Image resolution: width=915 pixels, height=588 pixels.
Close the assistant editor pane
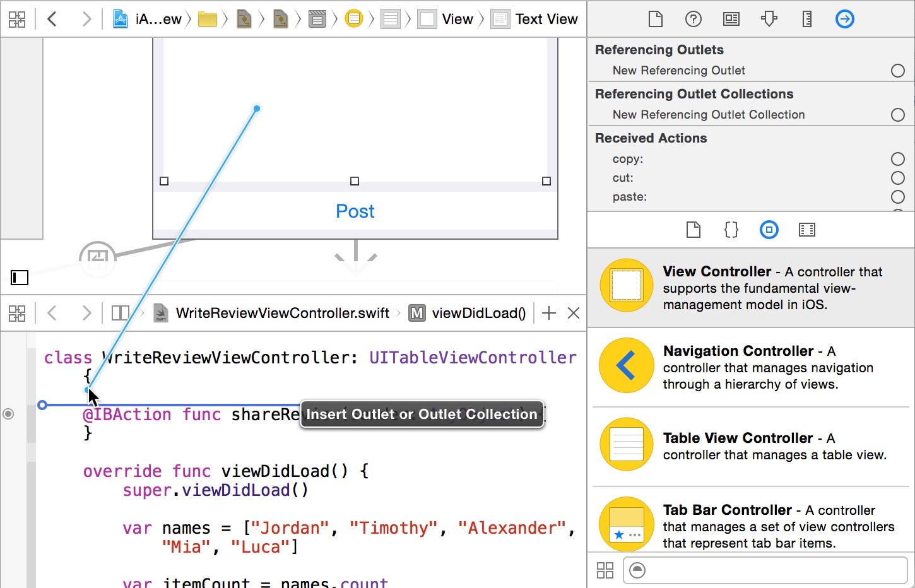(x=573, y=313)
